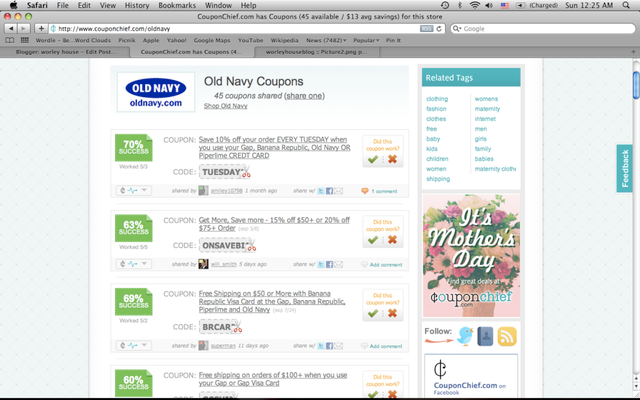Switch to the Blogger: worley house tab
Viewport: 640px width, 400px height.
[x=65, y=52]
